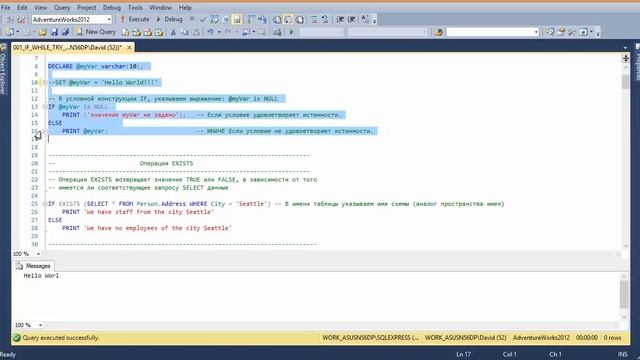Image resolution: width=640 pixels, height=360 pixels.
Task: Click Display Estimated Execution Plan icon
Action: coord(214,19)
